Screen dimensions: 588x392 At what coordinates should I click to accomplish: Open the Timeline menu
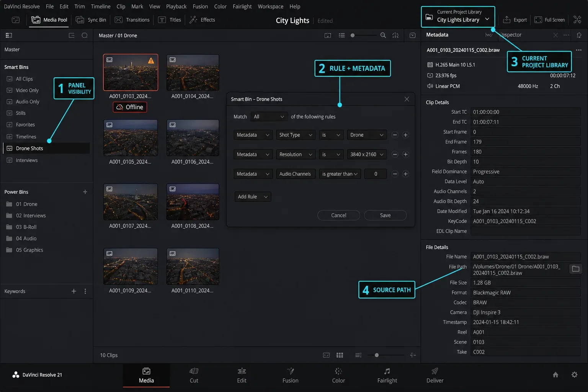(x=101, y=7)
